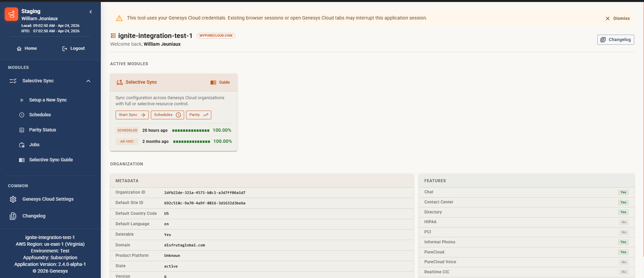
Task: Click the SCHEDULED tag
Action: point(127,130)
